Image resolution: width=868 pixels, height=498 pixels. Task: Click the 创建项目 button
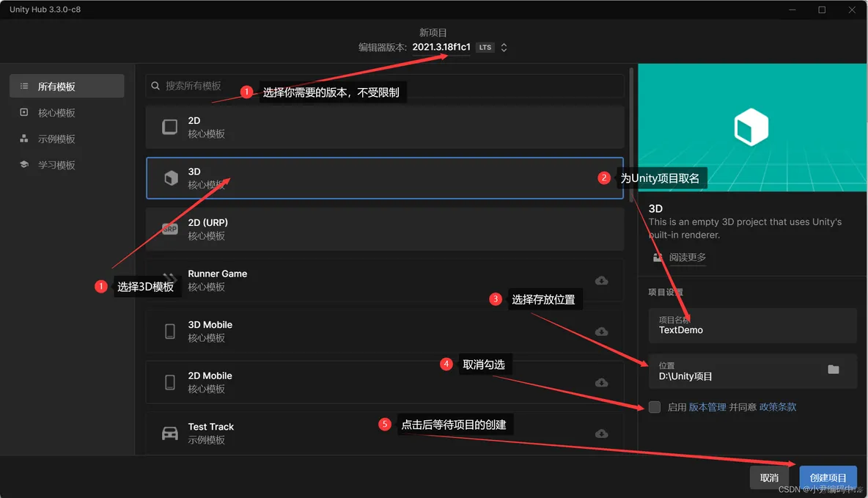coord(828,477)
